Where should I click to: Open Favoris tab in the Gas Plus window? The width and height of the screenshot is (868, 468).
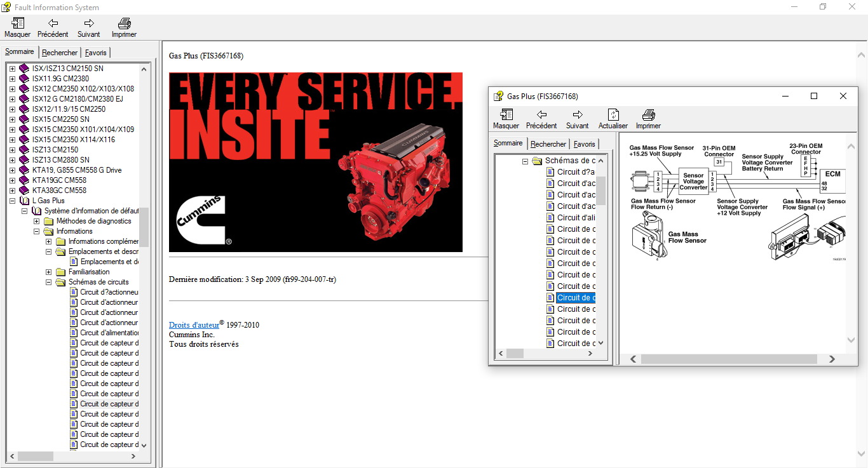pos(585,144)
